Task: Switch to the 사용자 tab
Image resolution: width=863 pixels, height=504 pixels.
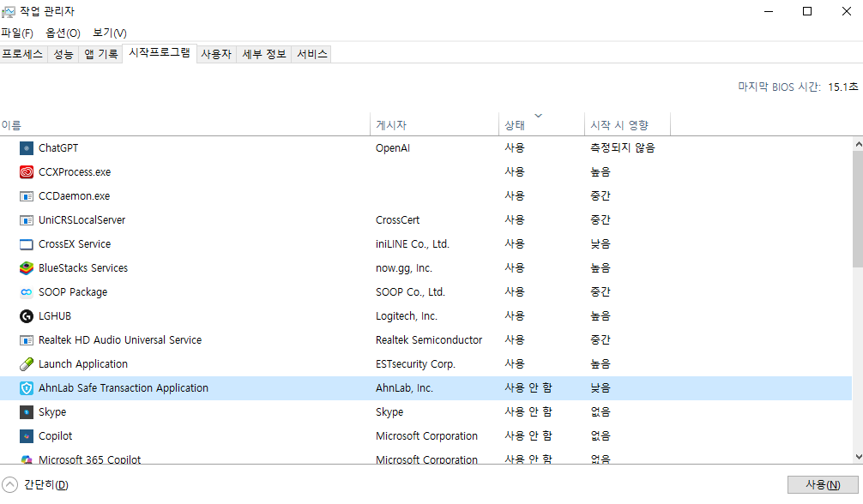Action: click(x=216, y=54)
